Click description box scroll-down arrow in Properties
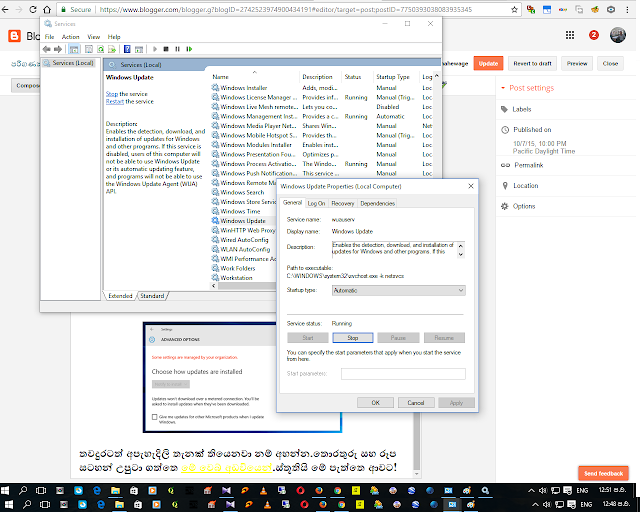This screenshot has width=640, height=512. pyautogui.click(x=461, y=254)
